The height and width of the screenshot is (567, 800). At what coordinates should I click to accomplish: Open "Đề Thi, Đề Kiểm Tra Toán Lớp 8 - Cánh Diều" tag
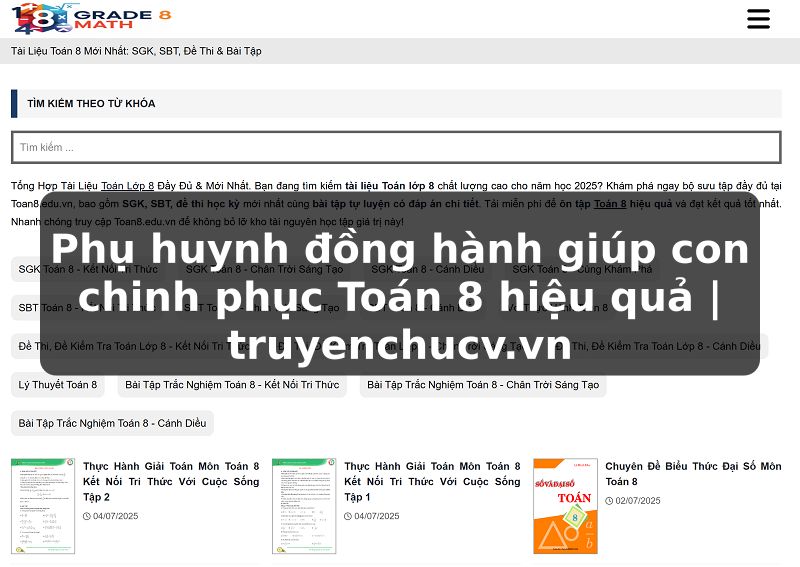660,346
